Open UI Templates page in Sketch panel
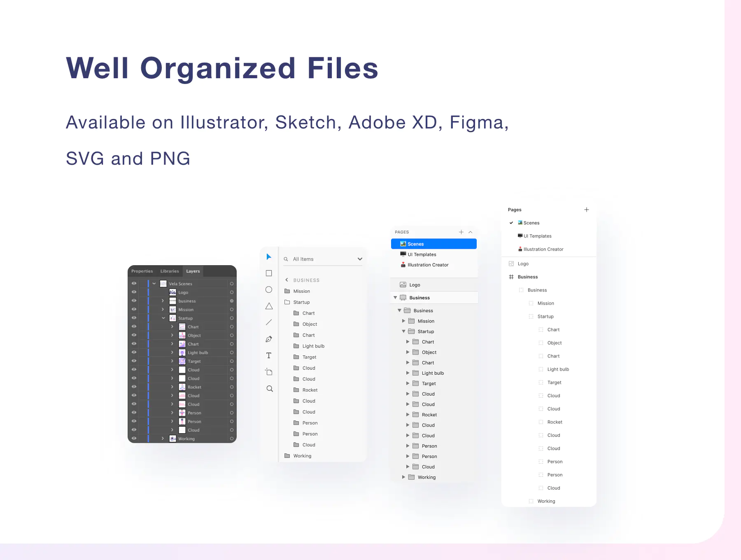 pos(434,254)
